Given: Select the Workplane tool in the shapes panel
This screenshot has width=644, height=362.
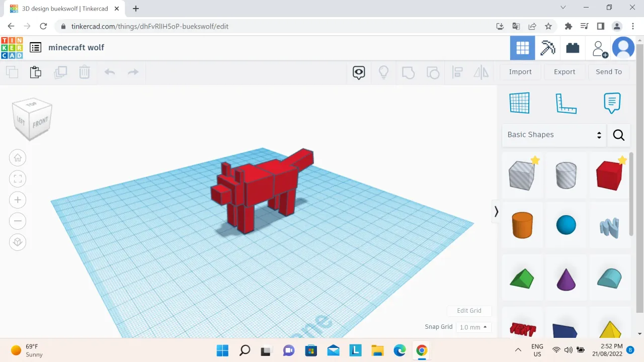Looking at the screenshot, I should point(520,103).
